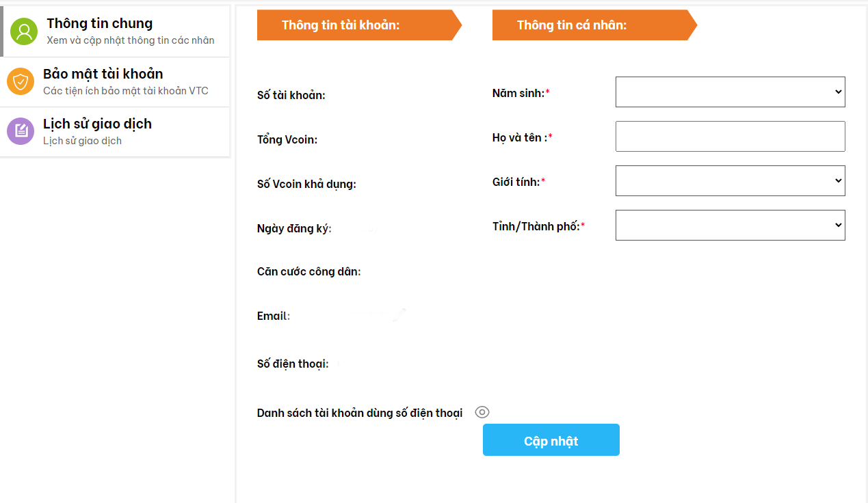Screen dimensions: 868x503
Task: Open the Tỉnh/Thành phố dropdown
Action: click(730, 226)
